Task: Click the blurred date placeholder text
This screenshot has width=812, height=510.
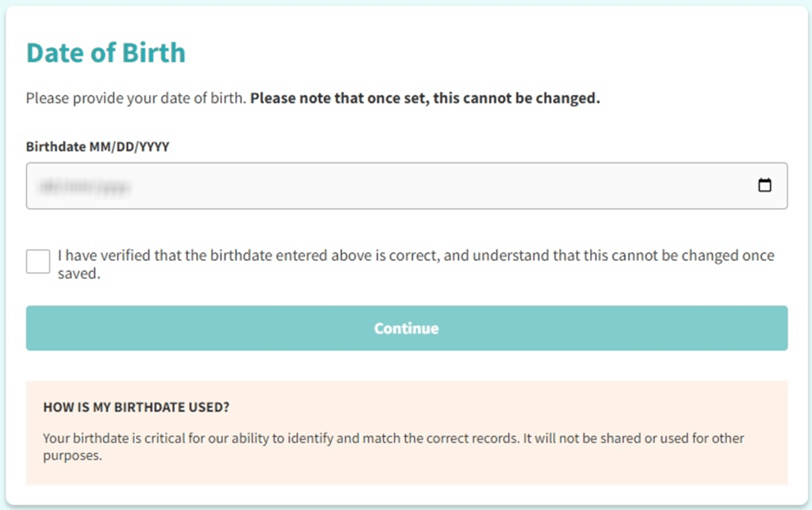Action: tap(85, 186)
